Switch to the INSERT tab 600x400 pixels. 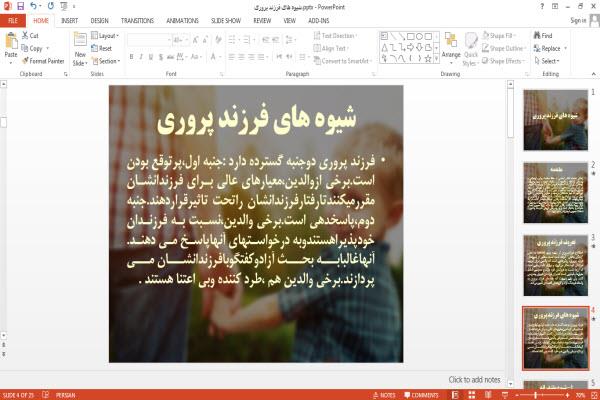pos(69,21)
